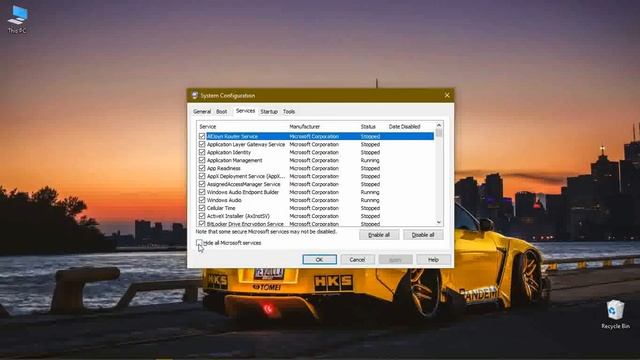Click Running status in Windows Audio row
This screenshot has height=360, width=640.
click(x=370, y=200)
